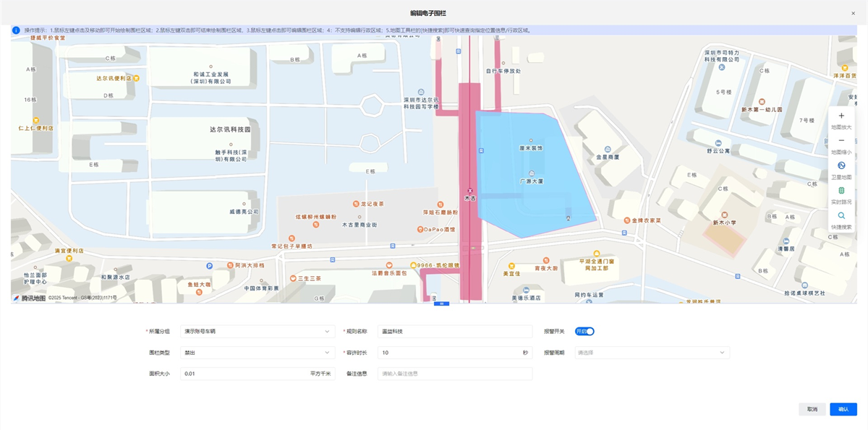Click the 新木第一幼儿园 marker icon
Image resolution: width=868 pixels, height=430 pixels.
pos(760,102)
